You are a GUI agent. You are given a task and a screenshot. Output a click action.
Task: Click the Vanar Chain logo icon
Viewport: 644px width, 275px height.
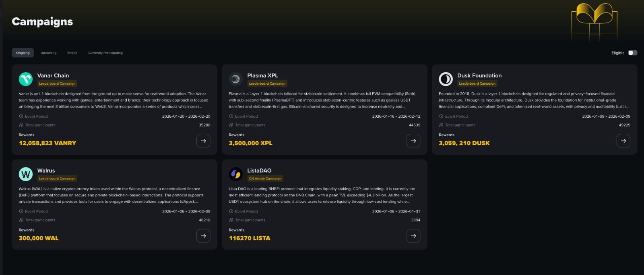pyautogui.click(x=26, y=79)
